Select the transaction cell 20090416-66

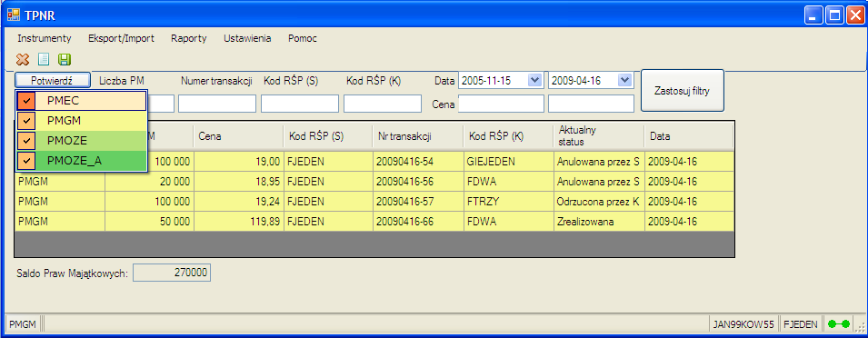click(418, 222)
